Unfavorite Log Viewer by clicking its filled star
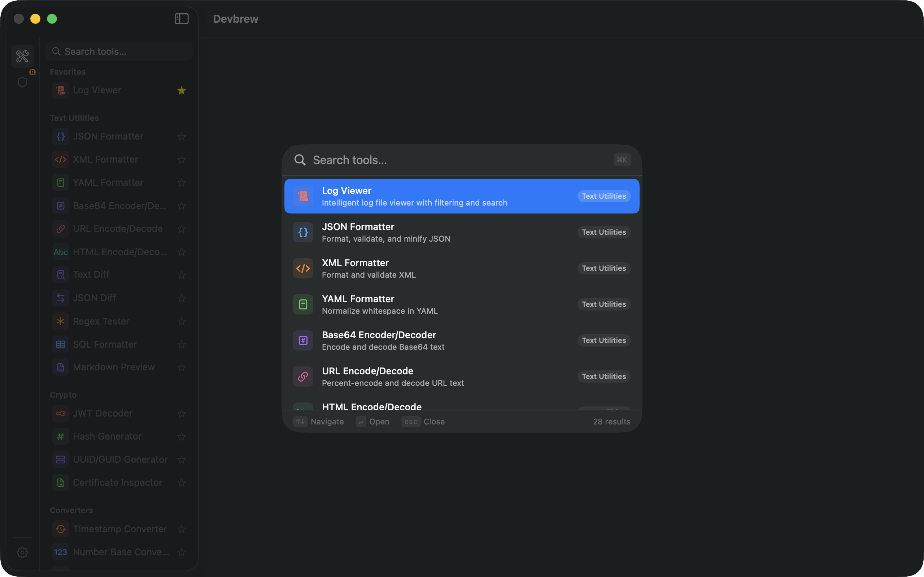924x577 pixels. tap(181, 91)
